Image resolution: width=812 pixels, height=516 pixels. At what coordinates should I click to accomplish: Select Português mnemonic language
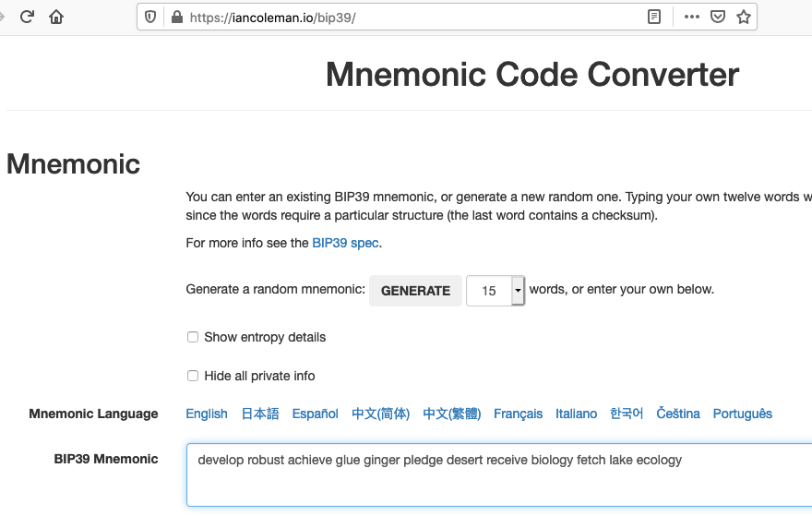coord(743,414)
